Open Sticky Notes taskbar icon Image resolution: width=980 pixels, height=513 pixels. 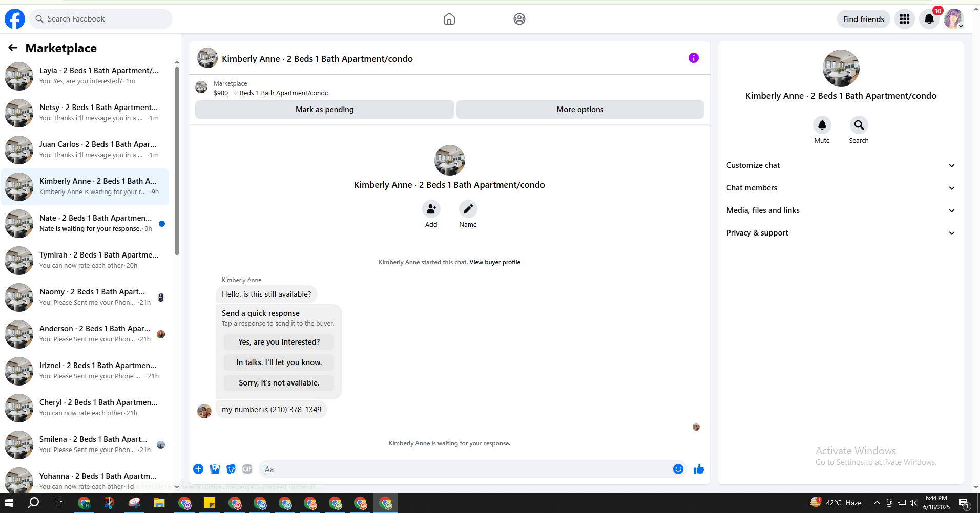[210, 503]
